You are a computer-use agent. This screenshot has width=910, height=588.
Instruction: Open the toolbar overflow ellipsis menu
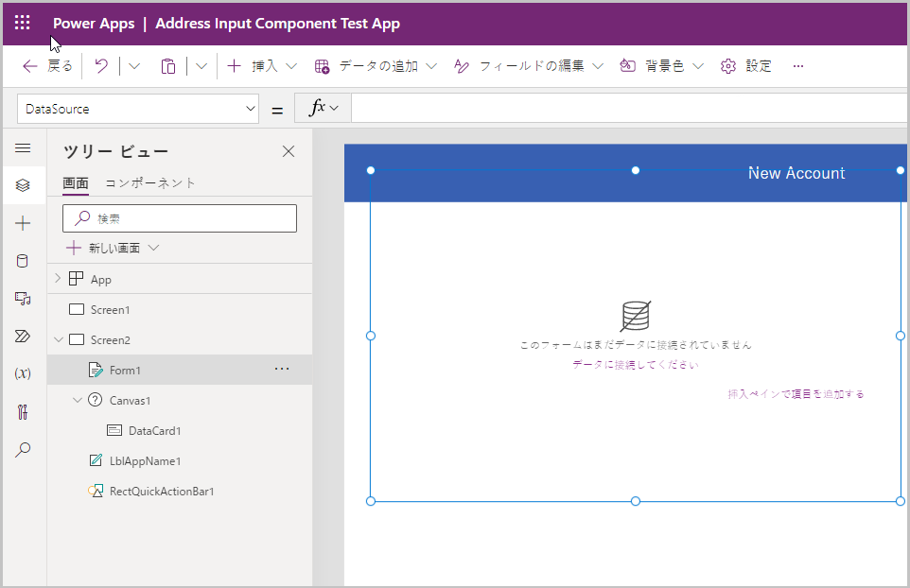point(798,66)
